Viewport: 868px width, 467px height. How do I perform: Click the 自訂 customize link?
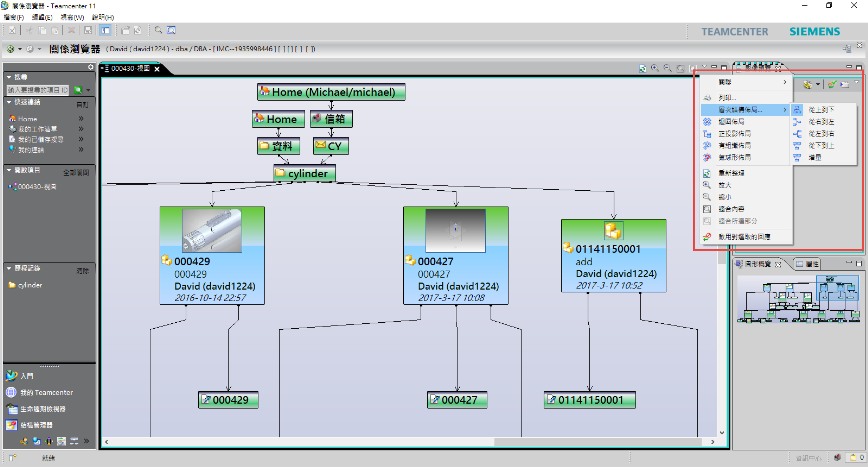(83, 105)
